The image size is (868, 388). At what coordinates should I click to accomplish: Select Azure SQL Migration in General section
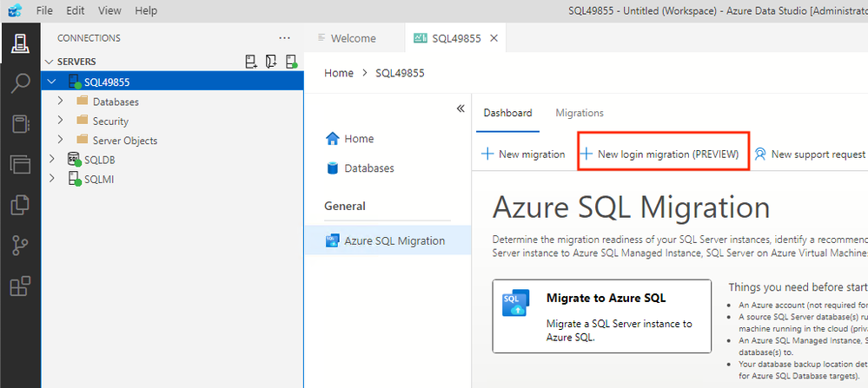click(x=388, y=240)
